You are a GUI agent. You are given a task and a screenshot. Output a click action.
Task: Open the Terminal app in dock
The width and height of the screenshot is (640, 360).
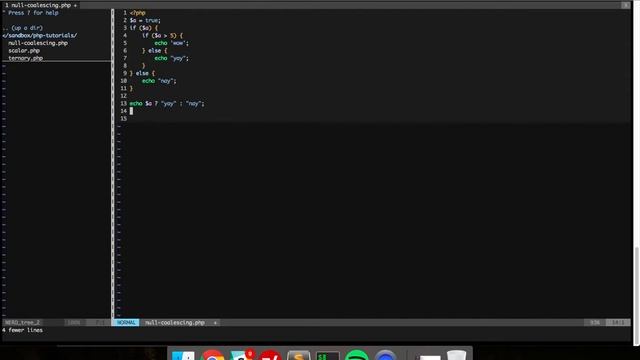[327, 355]
